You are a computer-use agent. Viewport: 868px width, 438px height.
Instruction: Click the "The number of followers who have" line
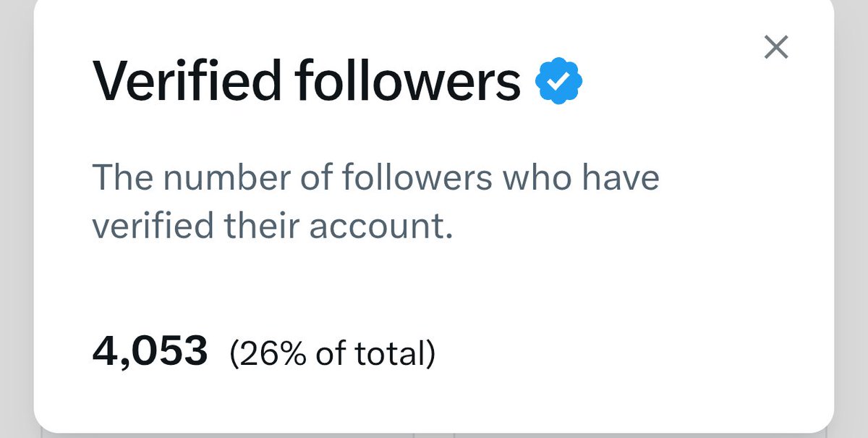(x=375, y=177)
